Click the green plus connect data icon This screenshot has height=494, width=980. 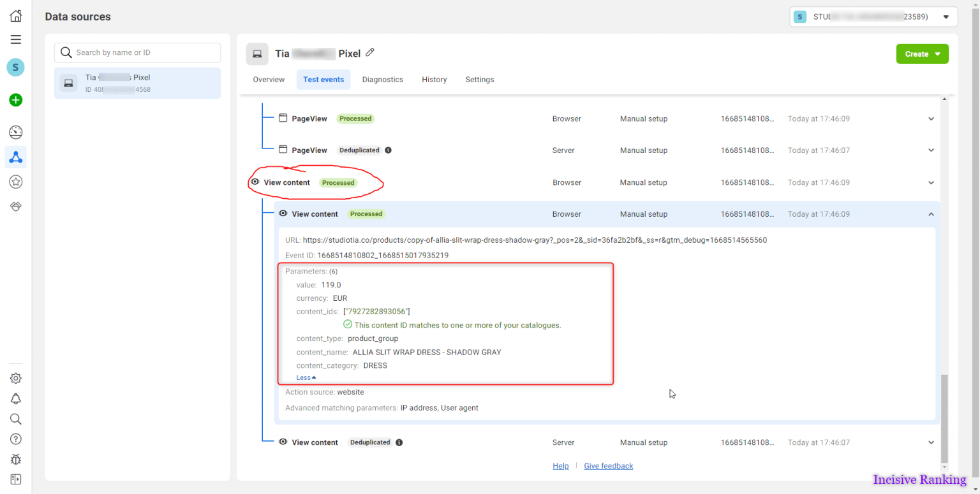(x=16, y=100)
